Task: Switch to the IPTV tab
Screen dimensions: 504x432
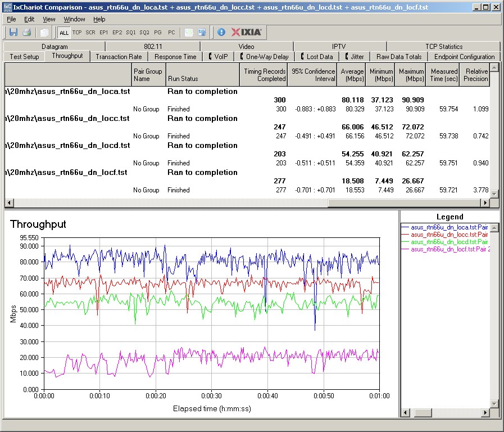Action: click(x=339, y=47)
